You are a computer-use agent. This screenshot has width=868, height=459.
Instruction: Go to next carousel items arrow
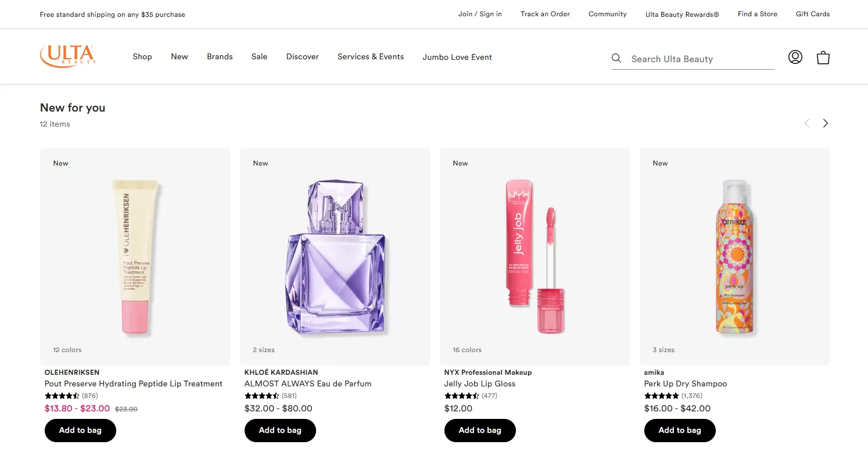[x=825, y=123]
